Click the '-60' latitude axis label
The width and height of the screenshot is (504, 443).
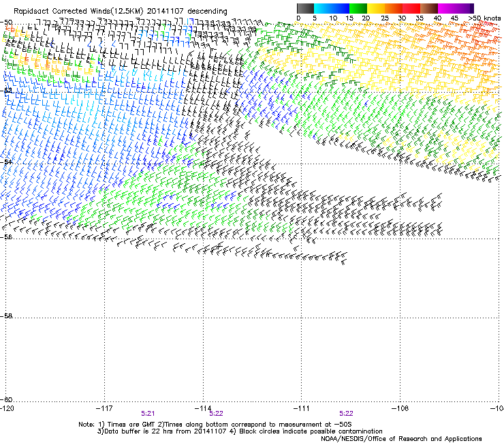(x=6, y=399)
